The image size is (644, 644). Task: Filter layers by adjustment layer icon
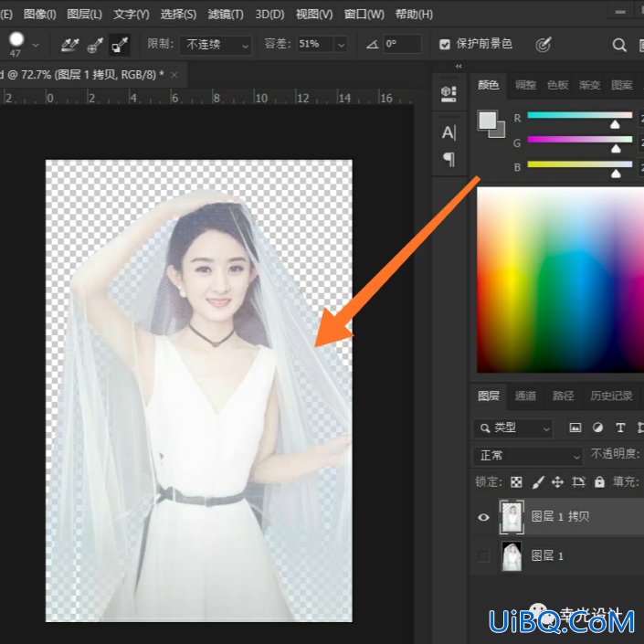click(x=597, y=428)
